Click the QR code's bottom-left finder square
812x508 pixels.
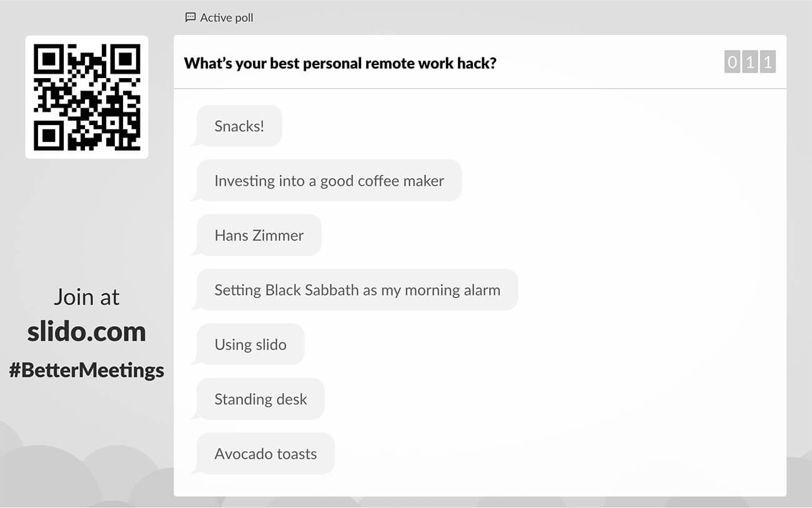(49, 135)
